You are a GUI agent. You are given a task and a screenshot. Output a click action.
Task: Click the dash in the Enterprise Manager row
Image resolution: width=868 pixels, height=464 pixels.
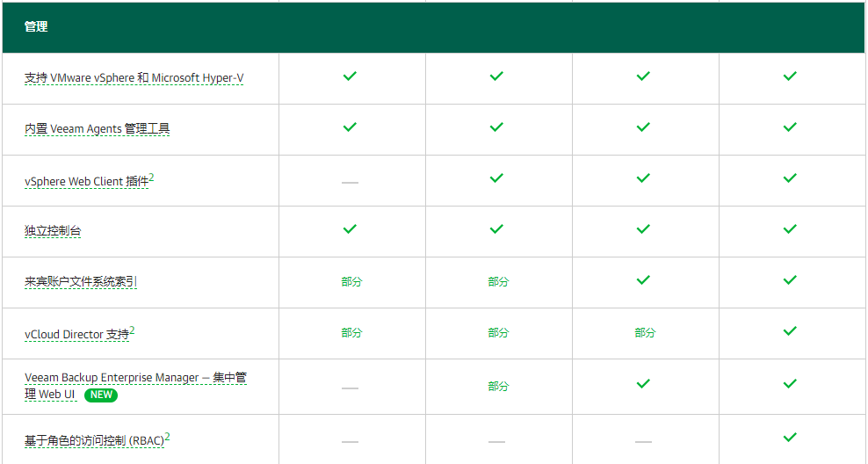(350, 388)
